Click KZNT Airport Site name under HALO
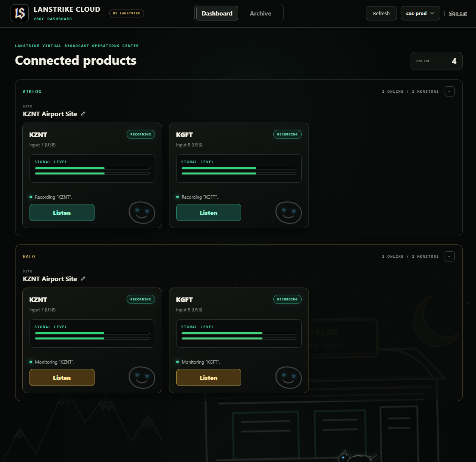 pyautogui.click(x=50, y=279)
